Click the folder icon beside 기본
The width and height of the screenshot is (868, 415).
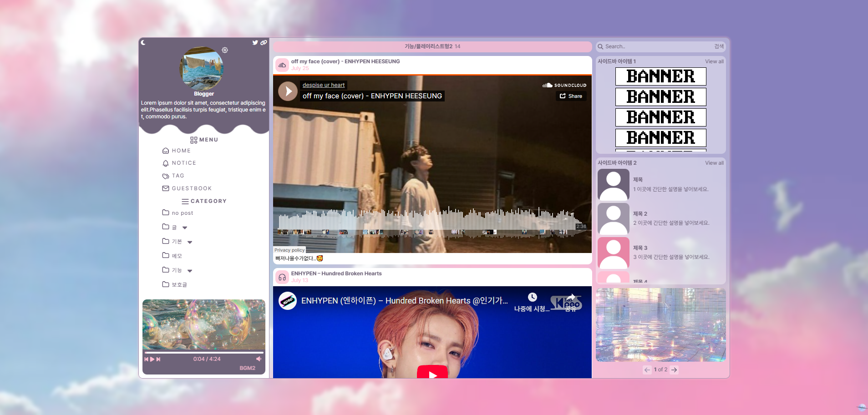[x=166, y=241]
